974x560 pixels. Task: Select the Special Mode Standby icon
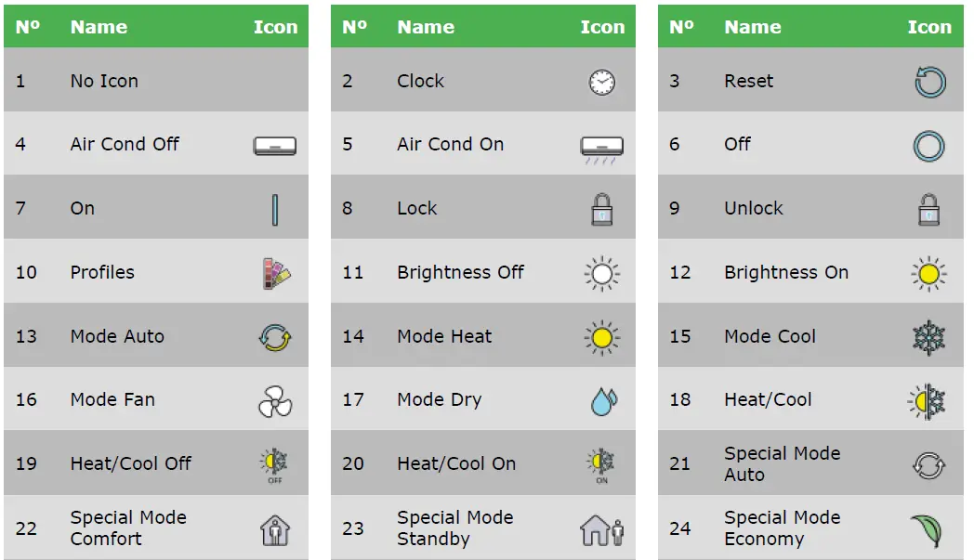[x=602, y=529]
